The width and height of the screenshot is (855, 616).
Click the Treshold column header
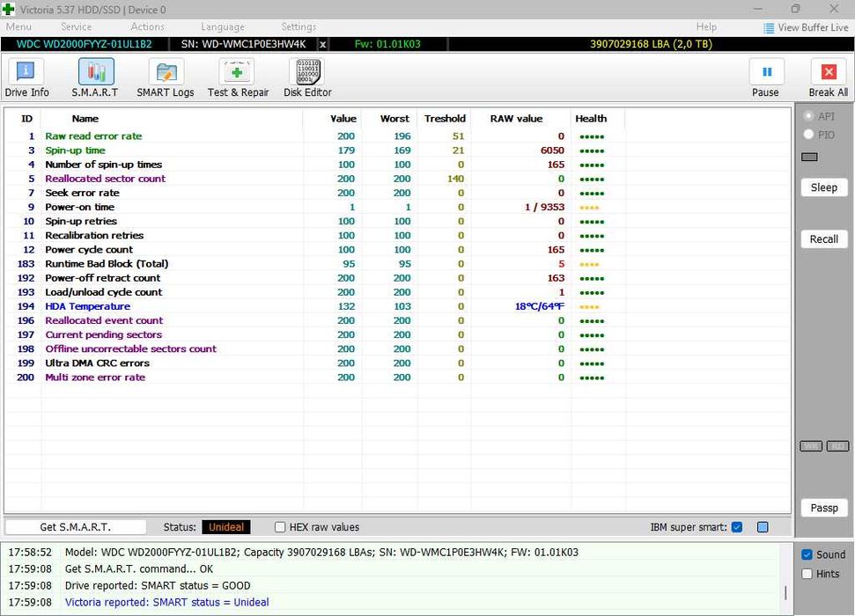pos(445,119)
